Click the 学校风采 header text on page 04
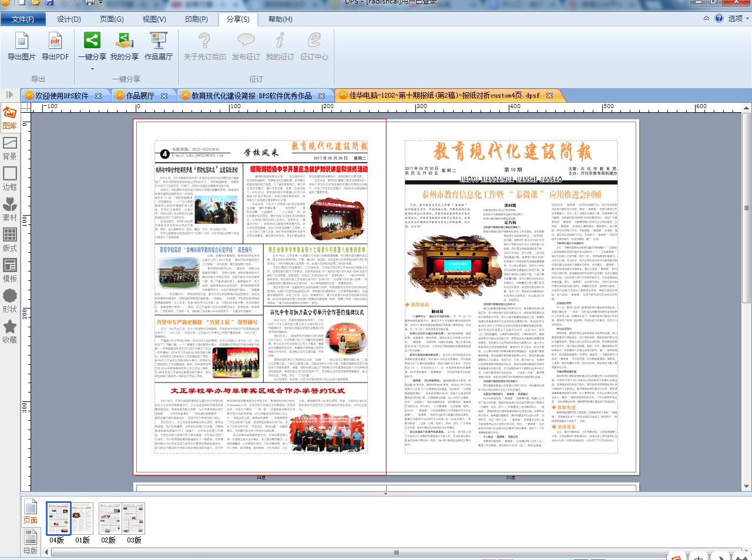Viewport: 752px width, 560px height. coord(262,152)
